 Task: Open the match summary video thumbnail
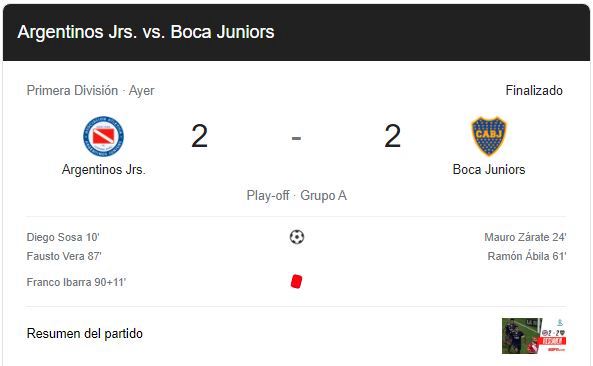click(534, 336)
